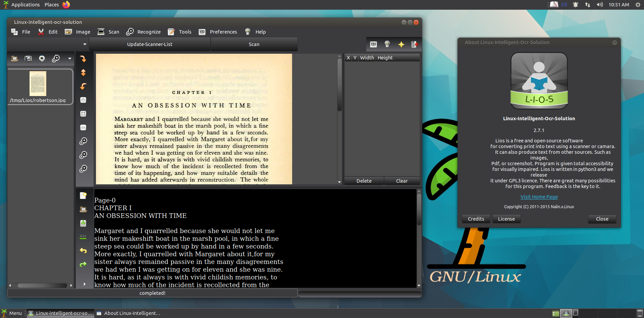Open the Places menu in the top panel
Viewport: 644px width, 318px height.
[x=52, y=5]
